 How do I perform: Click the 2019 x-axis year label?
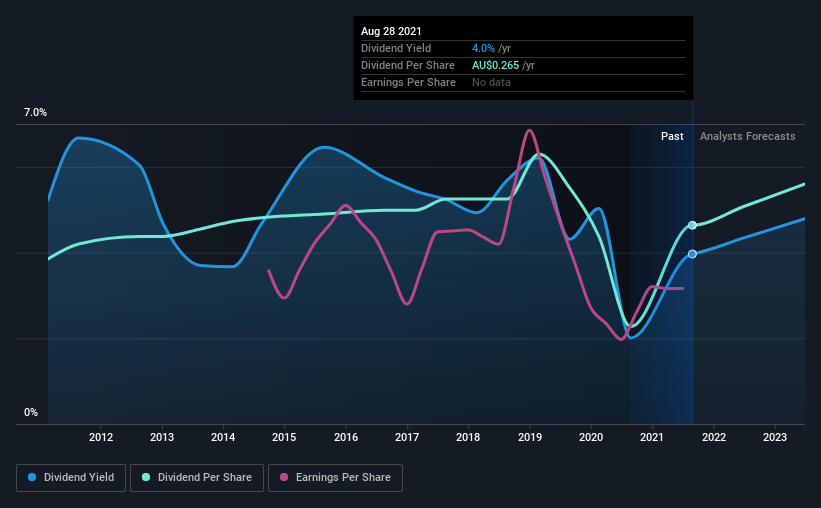click(x=530, y=437)
